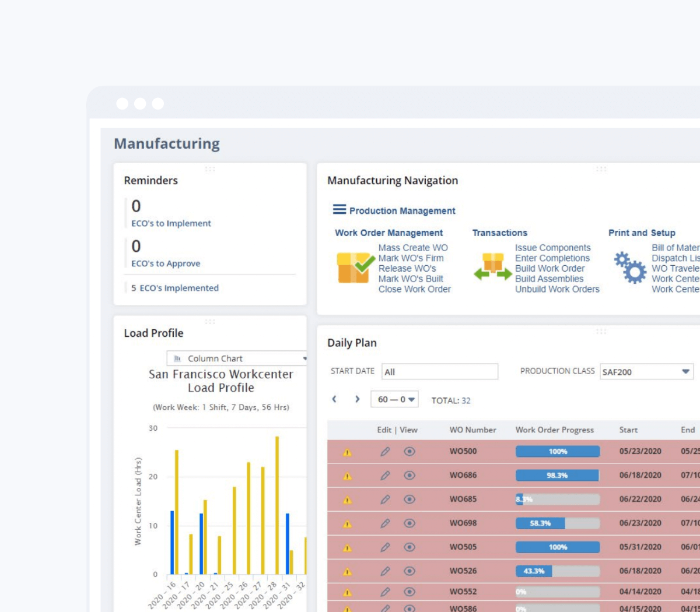View WO552 using the eye icon
This screenshot has width=700, height=612.
click(409, 591)
